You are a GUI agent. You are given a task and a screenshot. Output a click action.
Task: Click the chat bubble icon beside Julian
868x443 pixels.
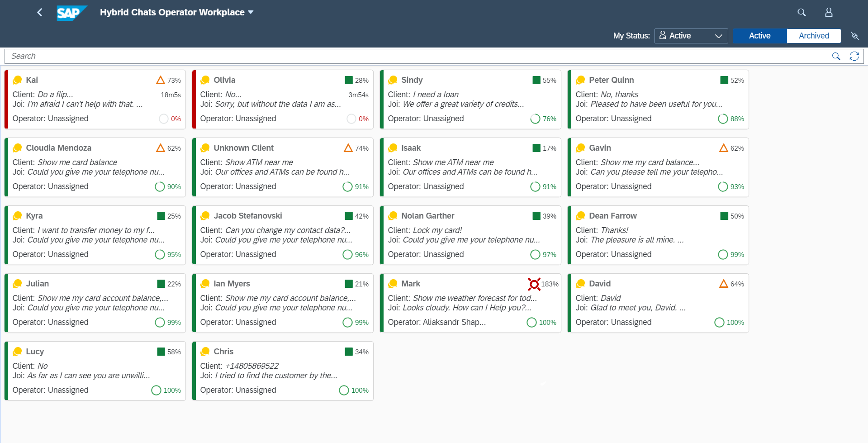[18, 284]
